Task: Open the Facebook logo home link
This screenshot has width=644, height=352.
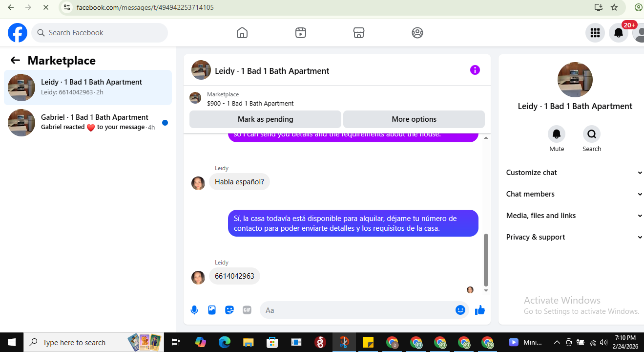Action: pyautogui.click(x=18, y=33)
